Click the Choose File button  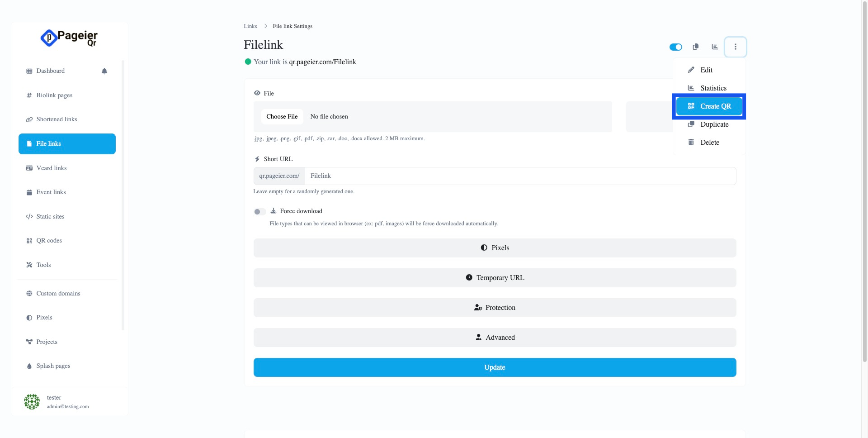[282, 117]
